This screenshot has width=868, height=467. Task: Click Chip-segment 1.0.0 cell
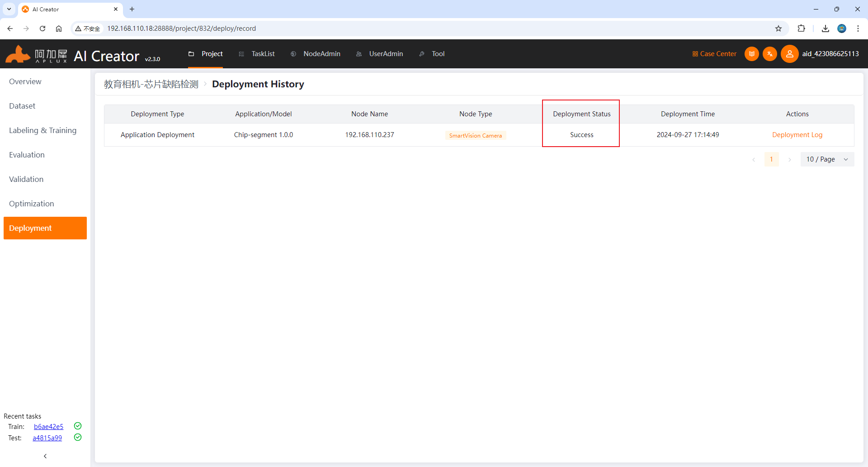point(264,135)
